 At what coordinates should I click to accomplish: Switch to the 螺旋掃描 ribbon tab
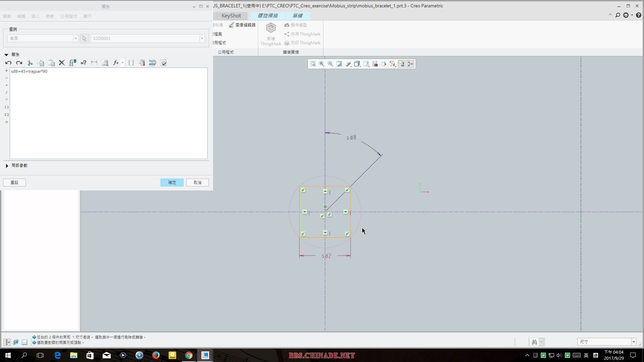click(268, 16)
